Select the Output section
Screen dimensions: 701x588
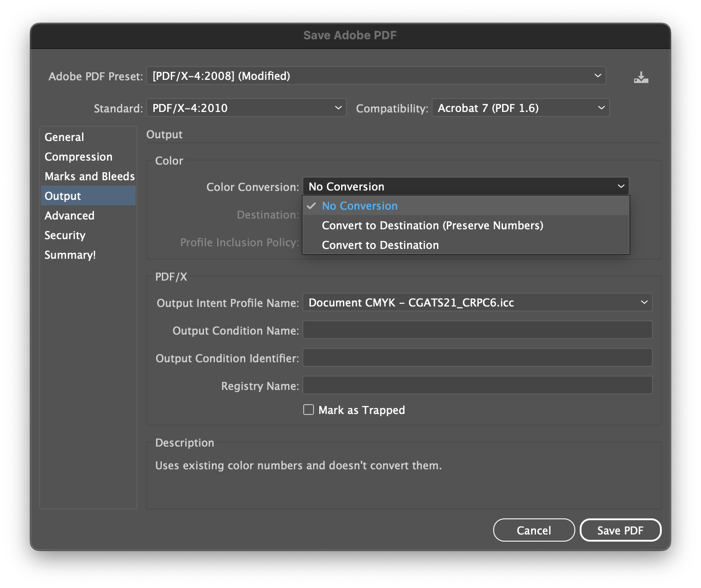(88, 196)
